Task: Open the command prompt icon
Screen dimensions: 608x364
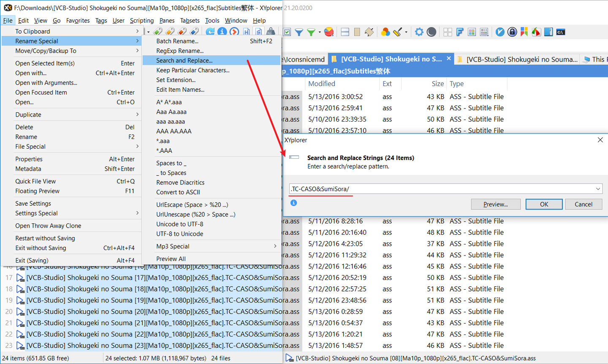Action: (x=561, y=32)
